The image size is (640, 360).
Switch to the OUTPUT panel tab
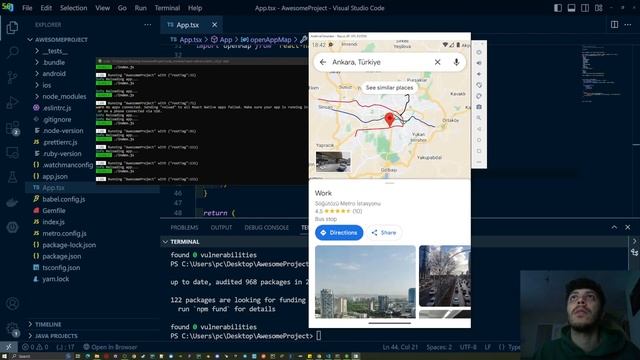pyautogui.click(x=221, y=227)
